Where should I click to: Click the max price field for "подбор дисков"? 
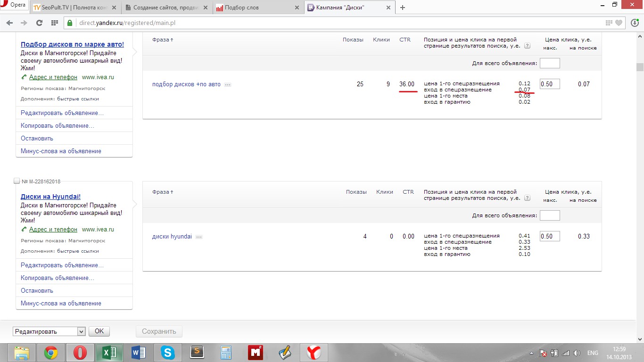pos(550,84)
